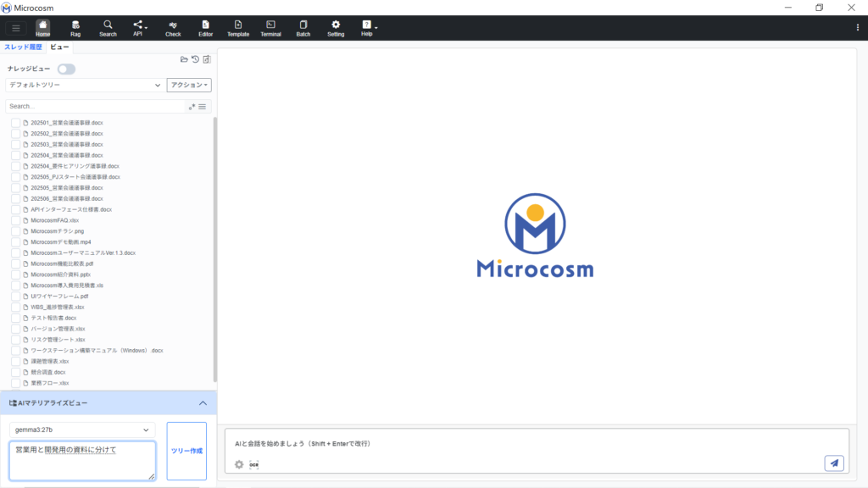Viewport: 868px width, 488px height.
Task: Focus the tree Search... field
Action: coord(95,106)
